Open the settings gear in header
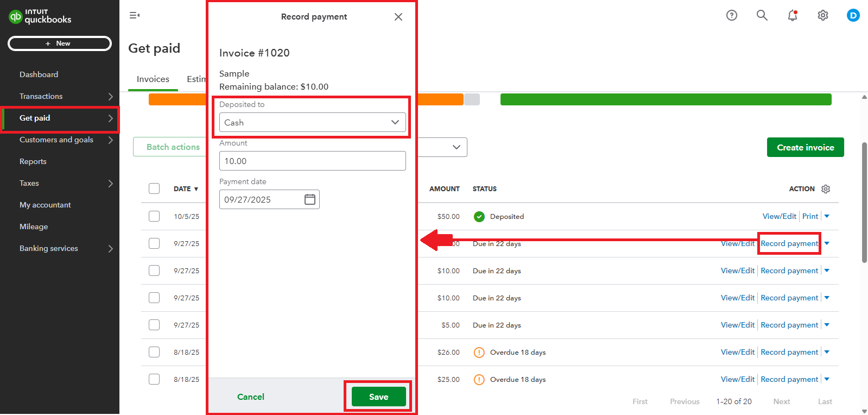 (823, 16)
